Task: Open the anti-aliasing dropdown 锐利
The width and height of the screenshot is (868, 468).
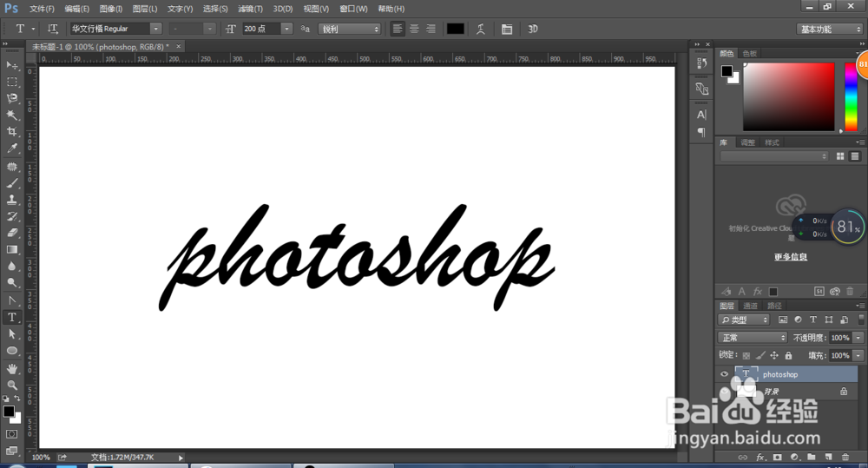Action: click(349, 29)
